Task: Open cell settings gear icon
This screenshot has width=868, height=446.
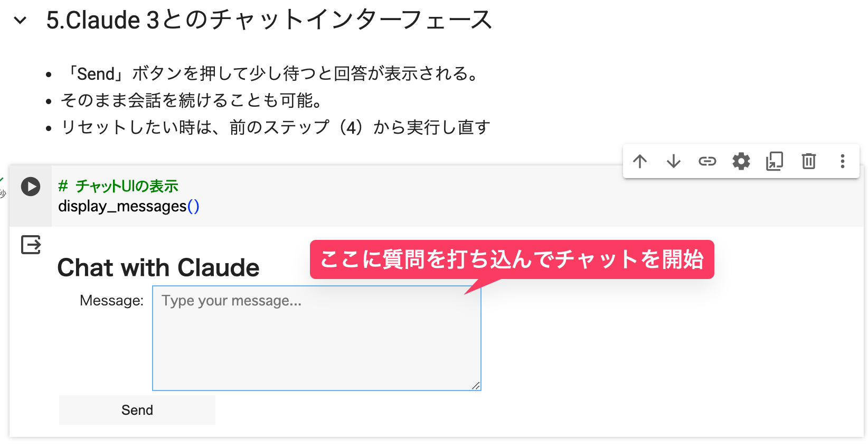Action: [x=741, y=161]
